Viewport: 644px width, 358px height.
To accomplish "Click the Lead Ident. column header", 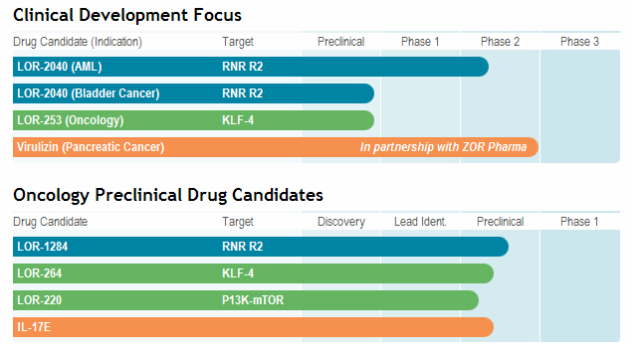I will tap(420, 222).
